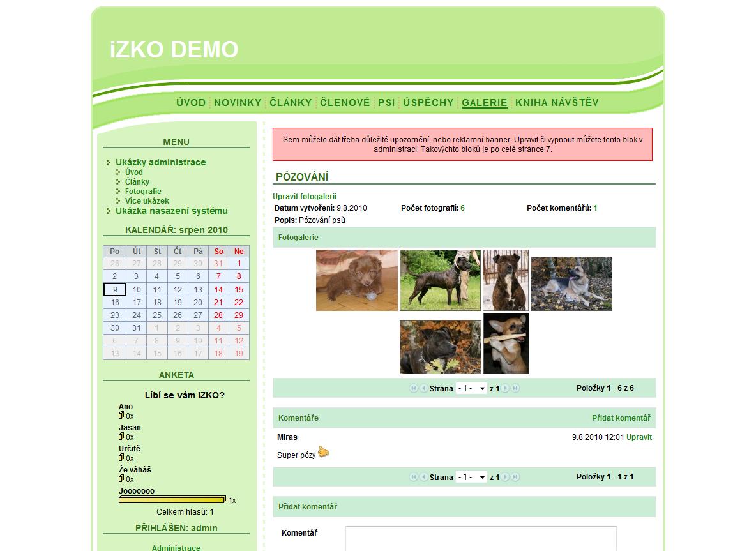Go to first page of comments pager
The width and height of the screenshot is (756, 551).
click(x=413, y=477)
